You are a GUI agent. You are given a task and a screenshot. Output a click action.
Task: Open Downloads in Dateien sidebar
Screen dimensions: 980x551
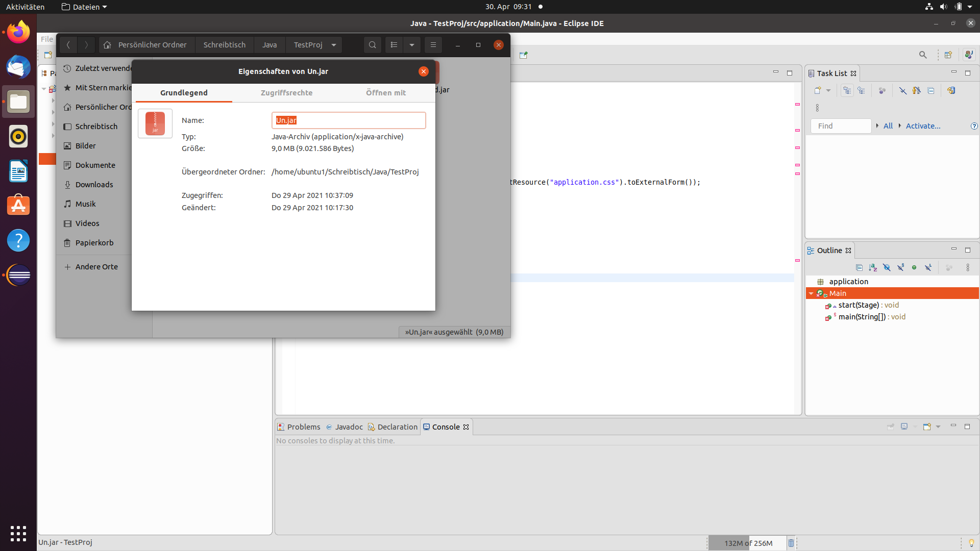(x=94, y=185)
